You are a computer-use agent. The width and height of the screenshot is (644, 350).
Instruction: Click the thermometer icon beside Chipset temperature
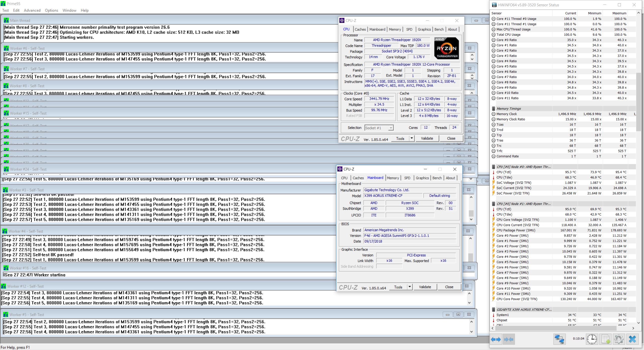[x=494, y=320]
